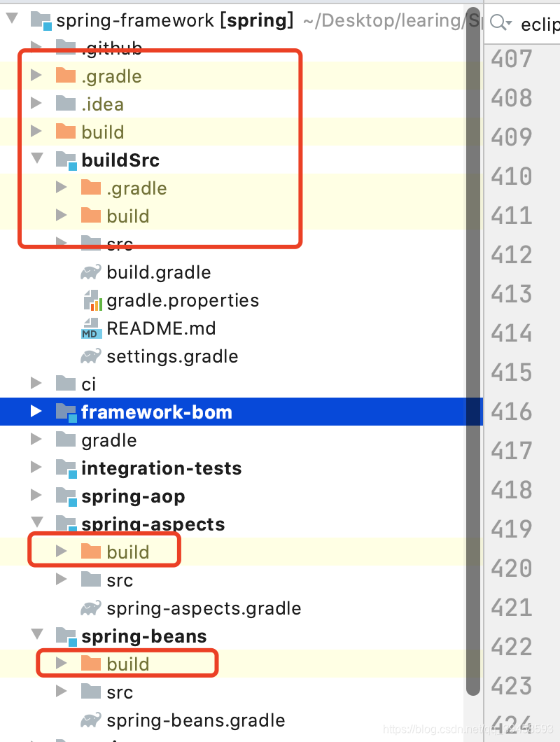Click the orange top-level .gradle folder icon

tap(66, 75)
